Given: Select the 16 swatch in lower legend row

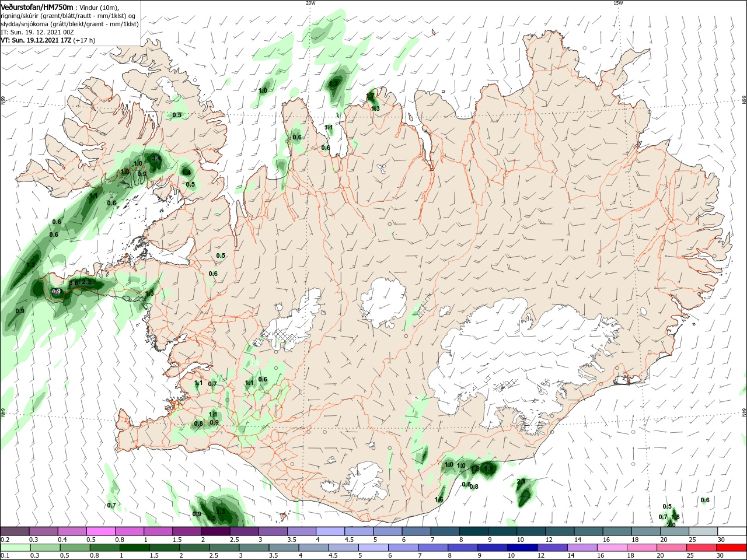Looking at the screenshot, I should pyautogui.click(x=612, y=548).
